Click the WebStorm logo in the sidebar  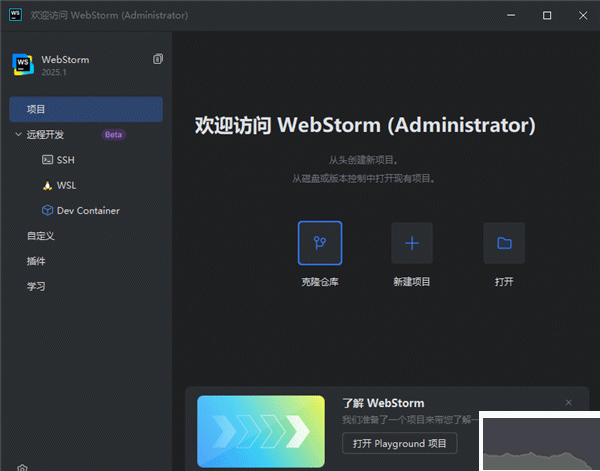coord(22,65)
